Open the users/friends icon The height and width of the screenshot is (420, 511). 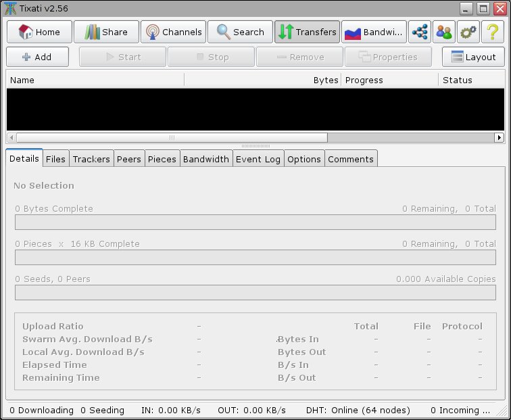[444, 32]
